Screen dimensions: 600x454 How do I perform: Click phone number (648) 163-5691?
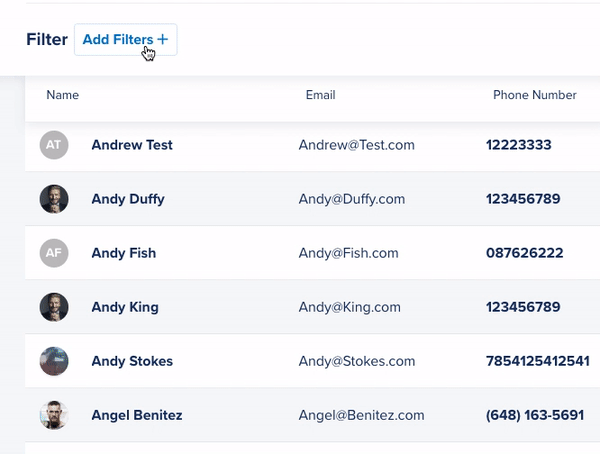(x=534, y=415)
